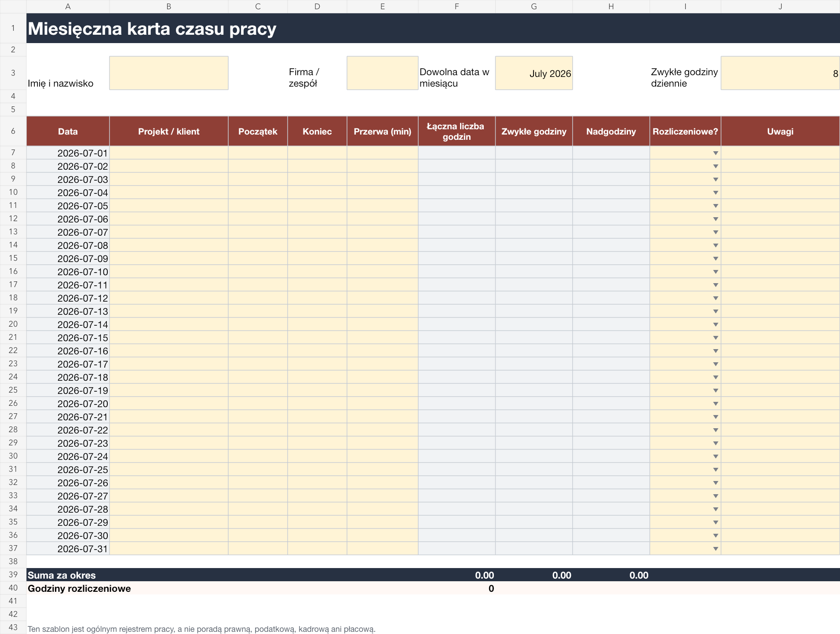The height and width of the screenshot is (634, 840).
Task: Click Przerwa (min) cell for 2026-07-20
Action: click(x=382, y=404)
